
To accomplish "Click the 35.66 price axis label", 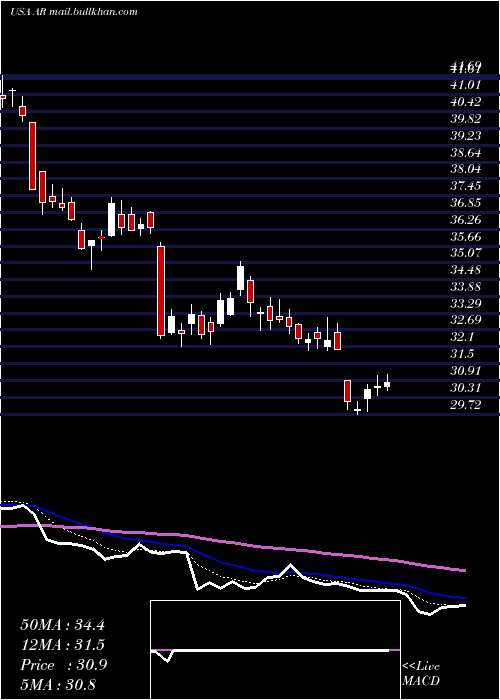I will [x=465, y=237].
